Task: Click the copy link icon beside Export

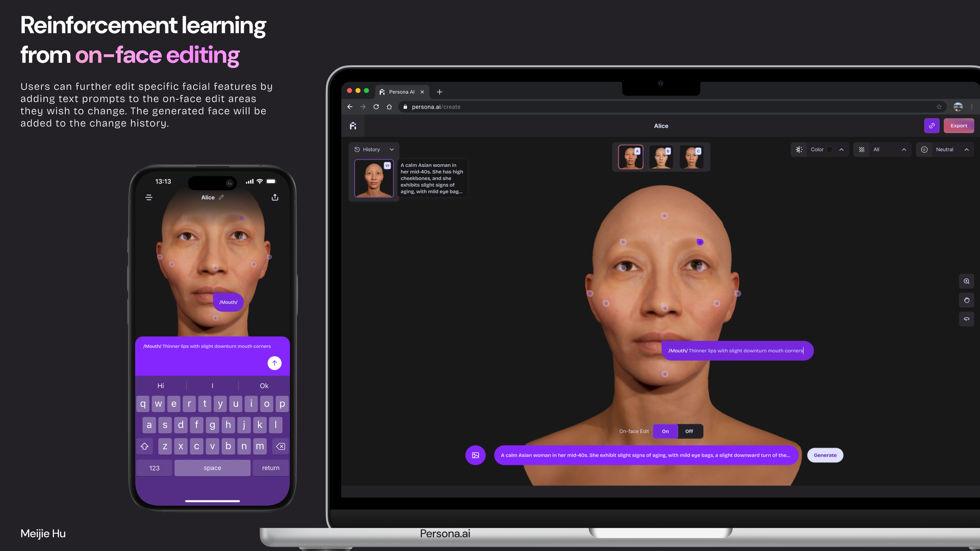Action: (932, 126)
